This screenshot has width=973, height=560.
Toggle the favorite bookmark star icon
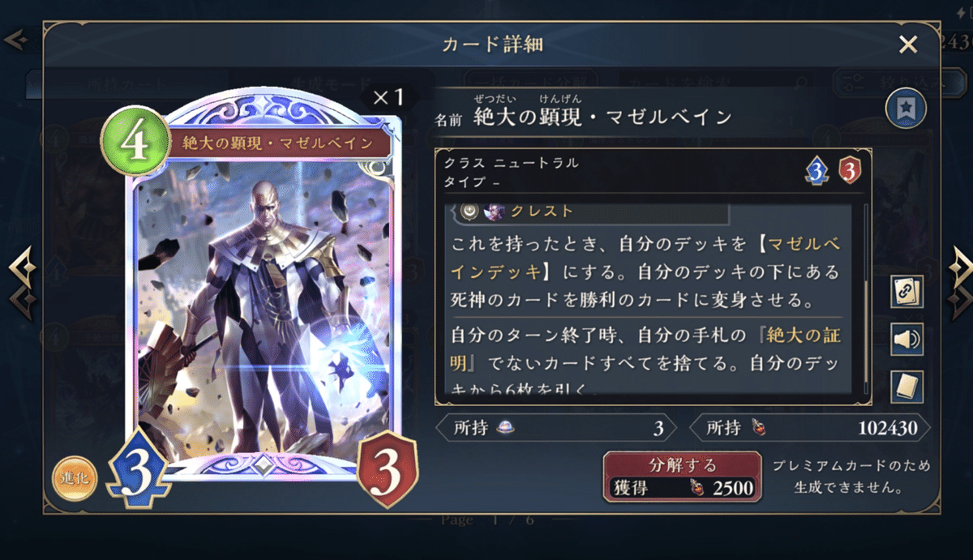907,109
